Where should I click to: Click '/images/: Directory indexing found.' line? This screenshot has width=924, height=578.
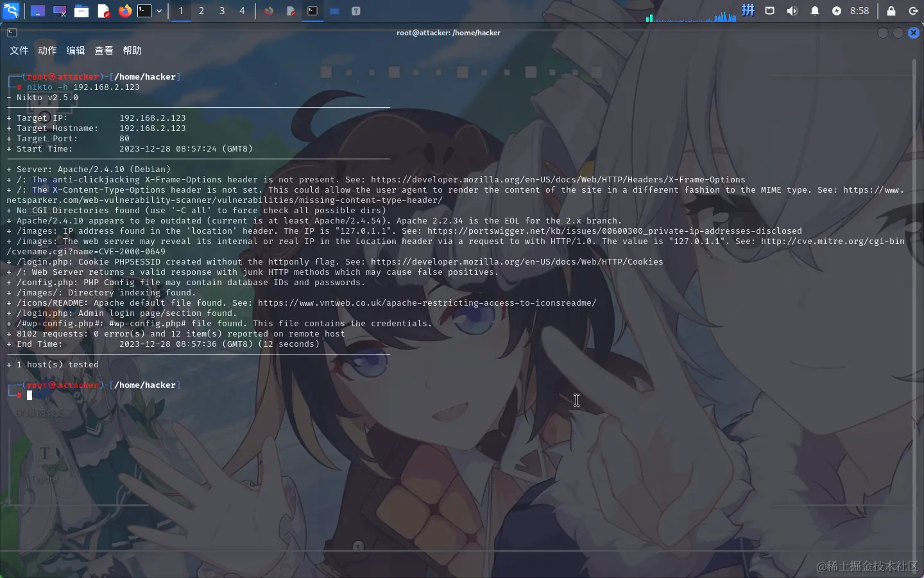point(101,293)
